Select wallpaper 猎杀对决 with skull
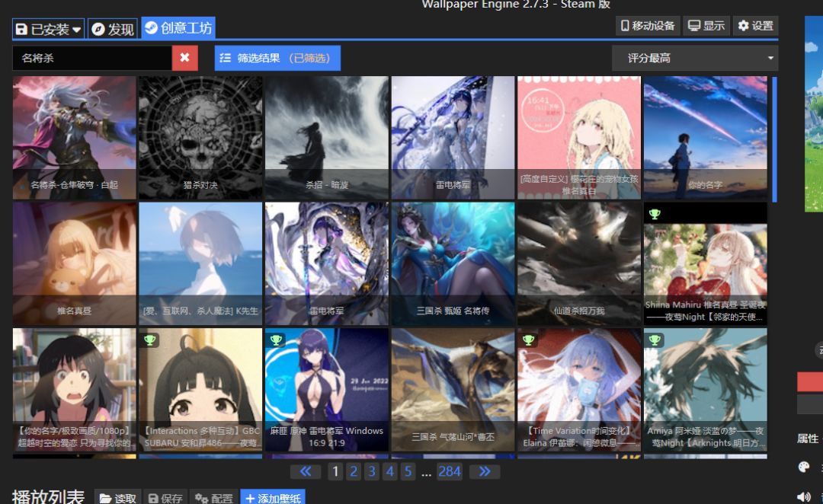The image size is (823, 504). click(x=200, y=137)
